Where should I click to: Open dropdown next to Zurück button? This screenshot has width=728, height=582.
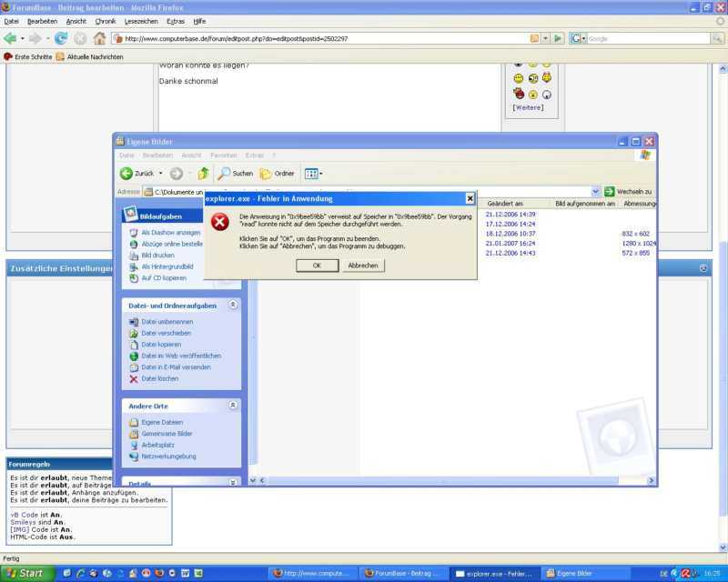click(161, 174)
